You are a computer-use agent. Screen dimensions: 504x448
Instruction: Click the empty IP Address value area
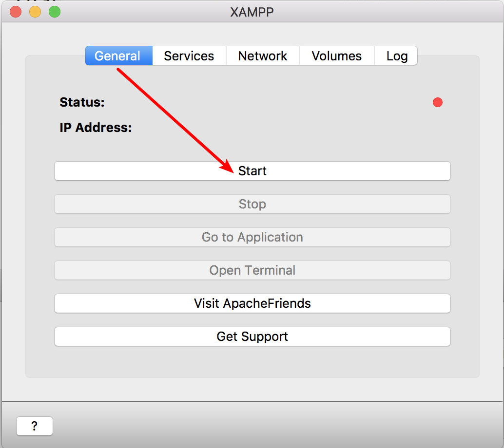[283, 128]
